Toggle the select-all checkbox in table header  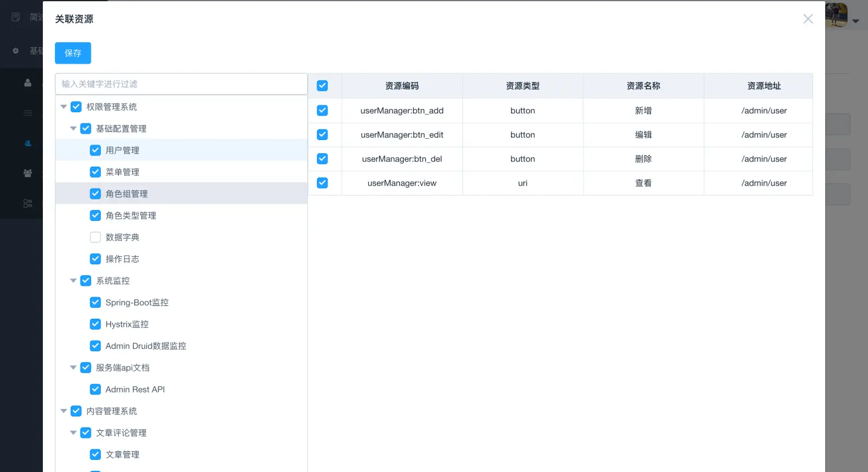click(x=322, y=86)
